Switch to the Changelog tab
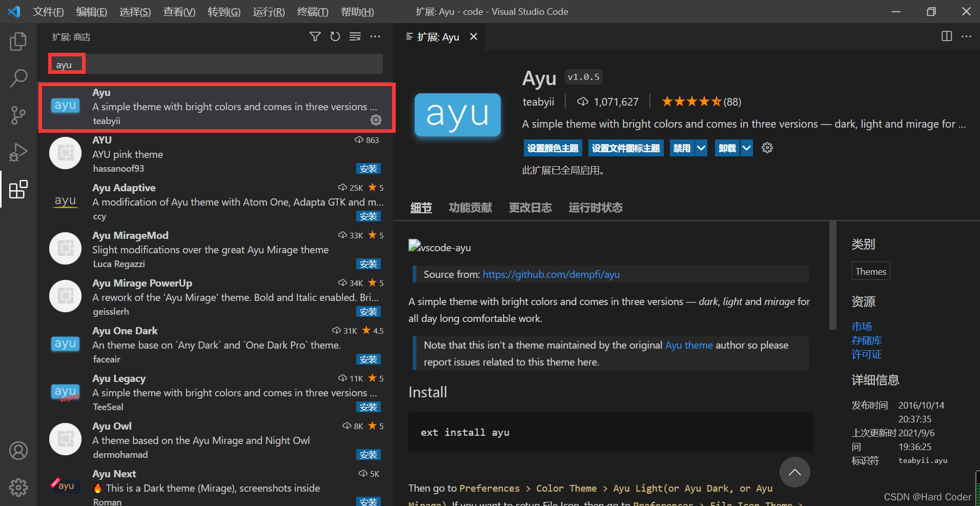980x506 pixels. click(x=530, y=208)
